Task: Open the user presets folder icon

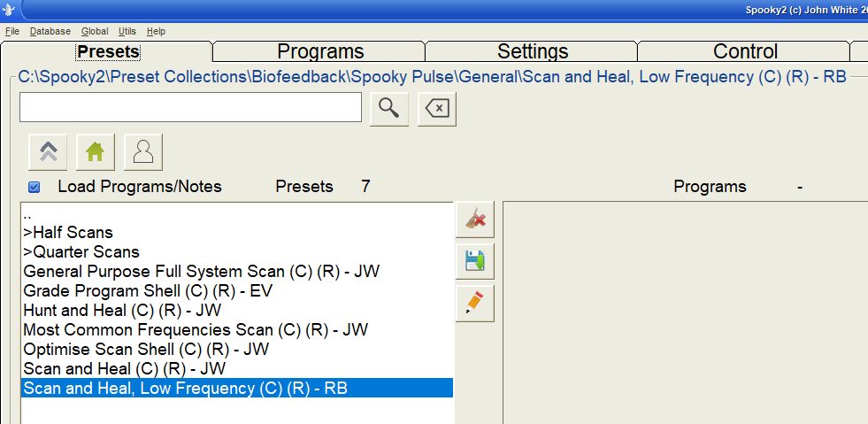Action: [143, 152]
